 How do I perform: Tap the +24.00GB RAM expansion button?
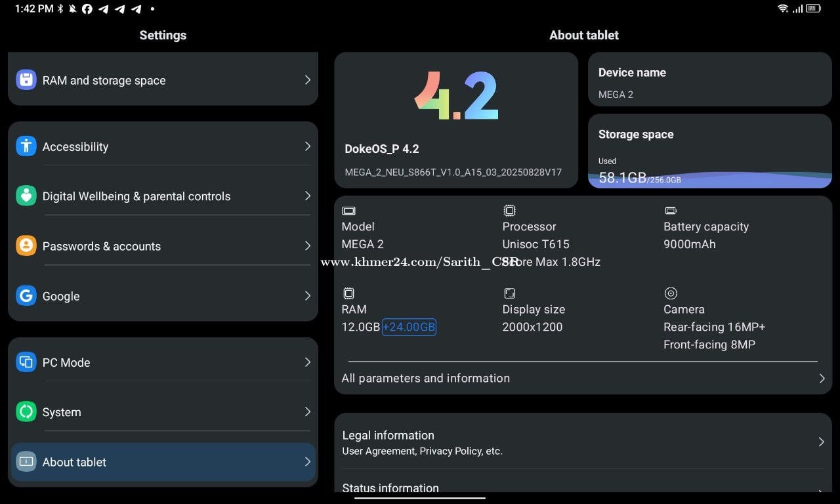[x=409, y=327]
